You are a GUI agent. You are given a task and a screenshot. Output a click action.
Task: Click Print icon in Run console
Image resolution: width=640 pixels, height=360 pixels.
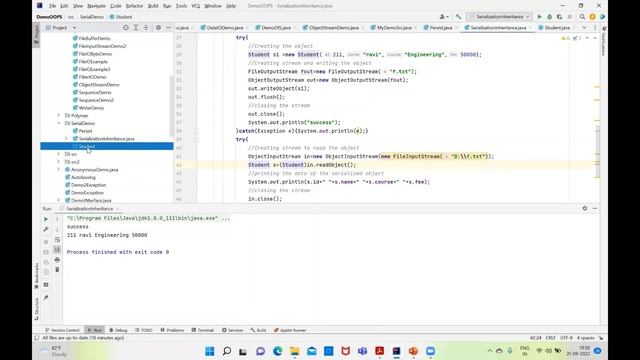click(57, 260)
